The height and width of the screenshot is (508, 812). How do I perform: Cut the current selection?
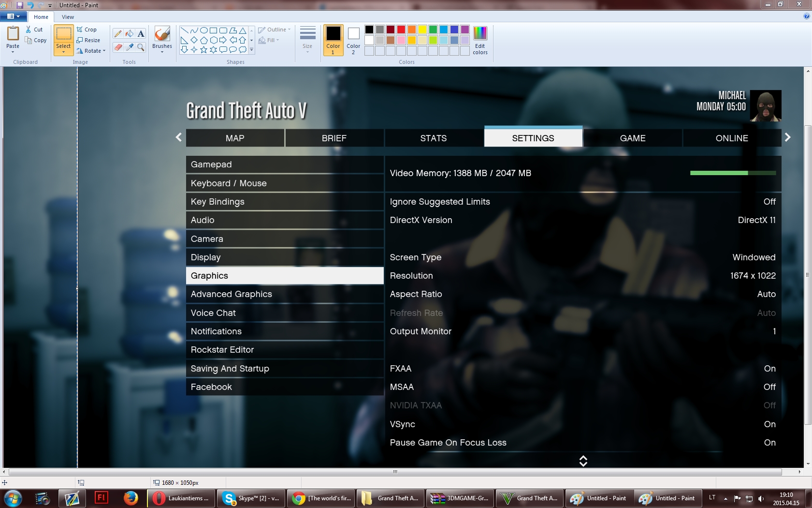(35, 30)
